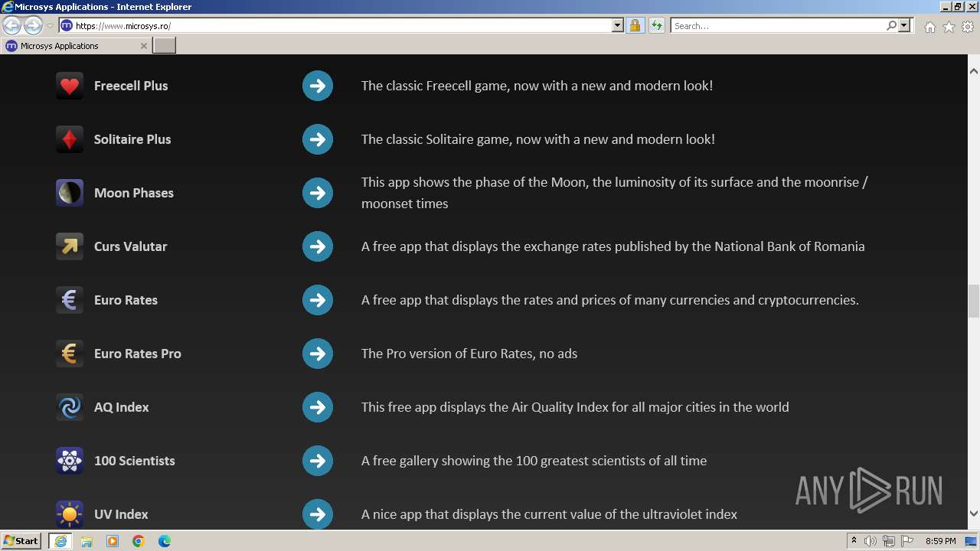Click the scrollbar up arrow

[974, 71]
